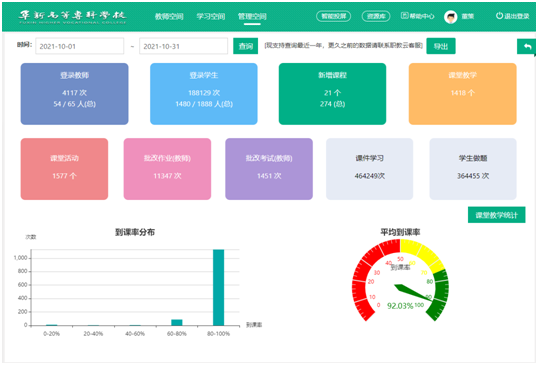Click the start date field 2021-10-01
The width and height of the screenshot is (538, 365).
(x=80, y=46)
